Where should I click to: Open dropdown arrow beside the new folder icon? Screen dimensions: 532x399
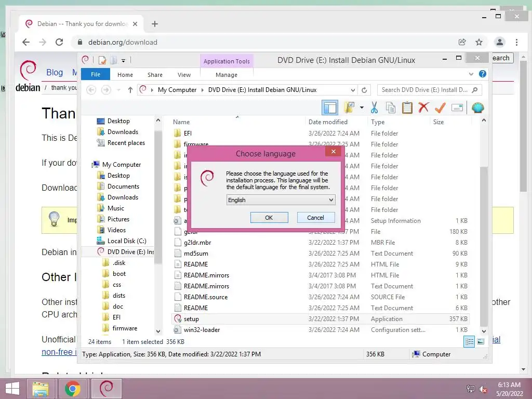[x=362, y=108]
